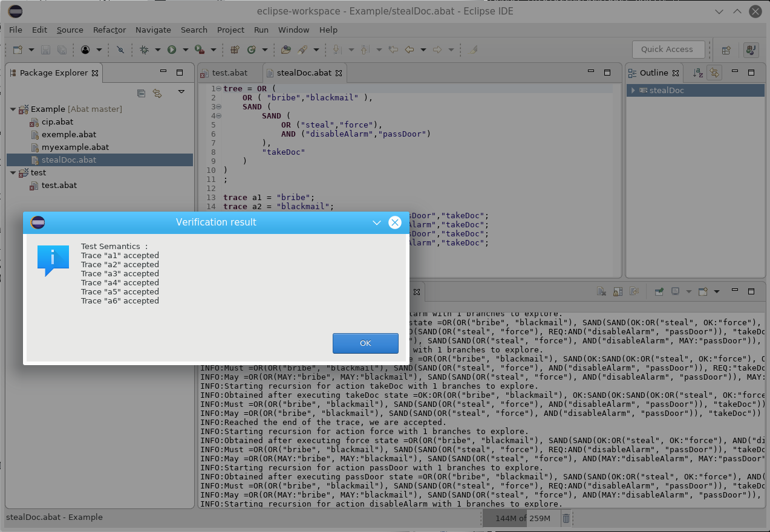
Task: Click the Last Edit Location icon
Action: [x=393, y=50]
